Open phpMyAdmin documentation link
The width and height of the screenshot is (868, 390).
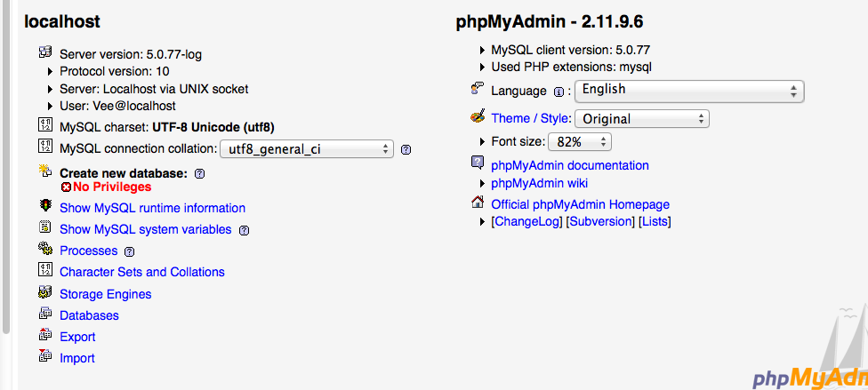[x=570, y=165]
